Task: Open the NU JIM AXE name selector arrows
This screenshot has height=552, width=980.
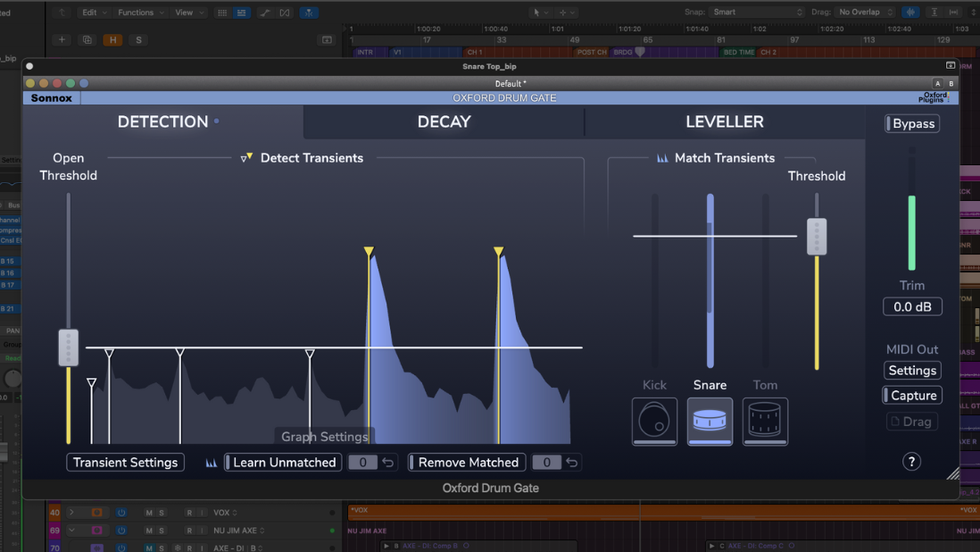Action: pyautogui.click(x=262, y=531)
